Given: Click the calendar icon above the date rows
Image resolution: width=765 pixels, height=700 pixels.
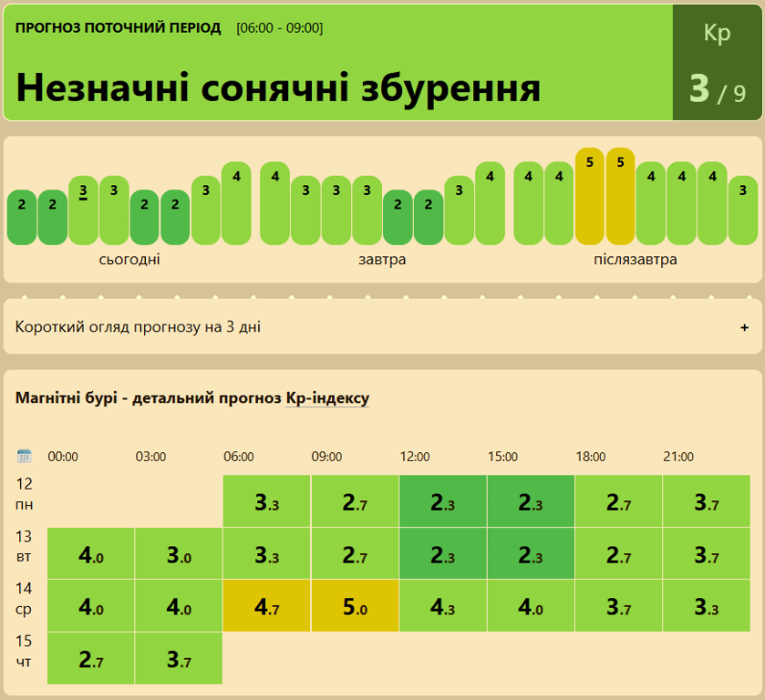Looking at the screenshot, I should tap(24, 456).
